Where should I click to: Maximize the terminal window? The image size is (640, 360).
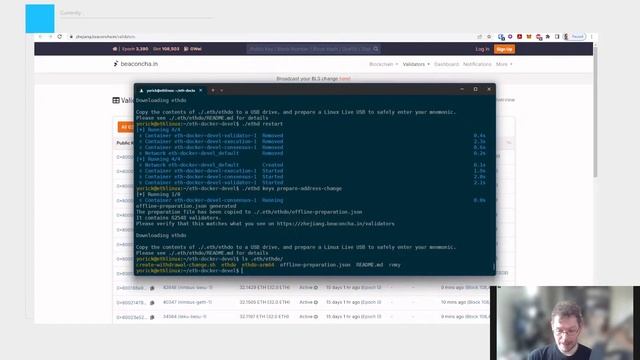pyautogui.click(x=476, y=89)
